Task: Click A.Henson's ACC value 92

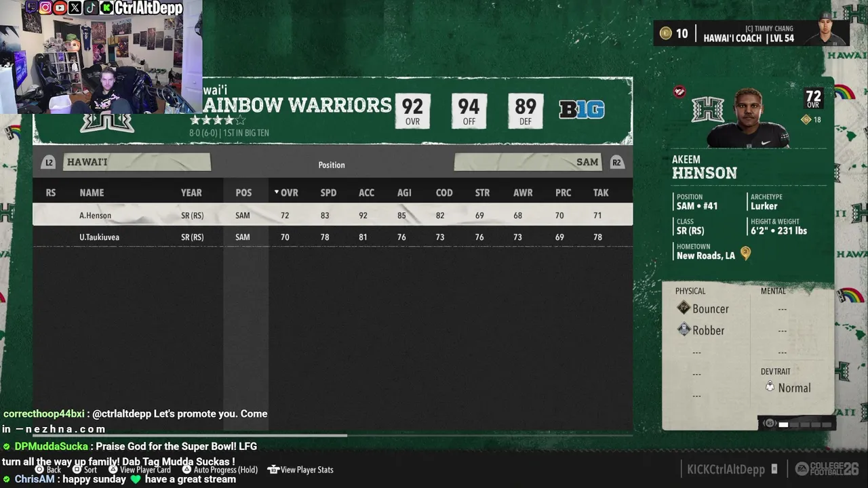Action: 363,215
